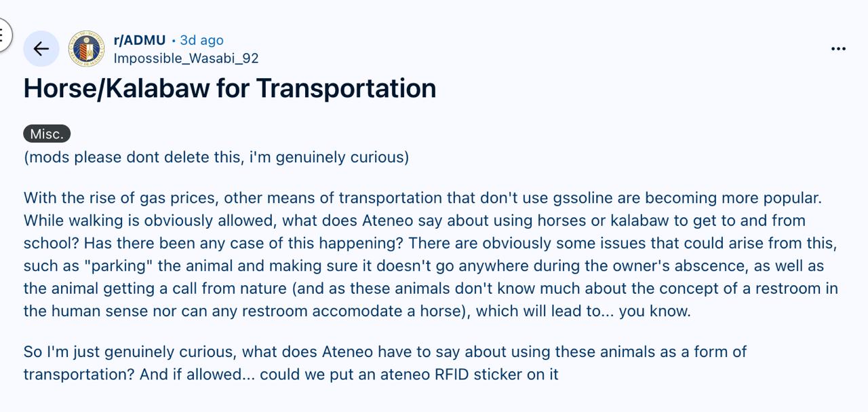The image size is (868, 412).
Task: View Impossible_Wasabi_92's user profile
Action: (186, 58)
